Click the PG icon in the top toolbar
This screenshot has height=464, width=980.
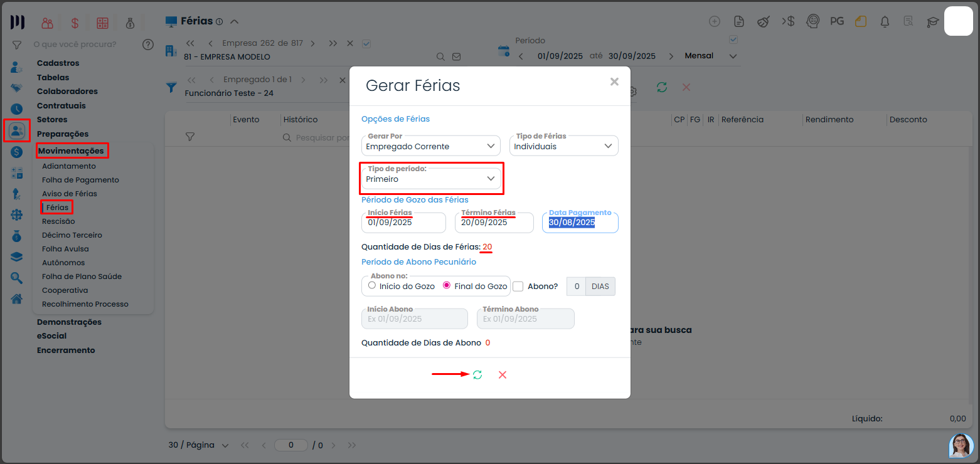(x=837, y=21)
